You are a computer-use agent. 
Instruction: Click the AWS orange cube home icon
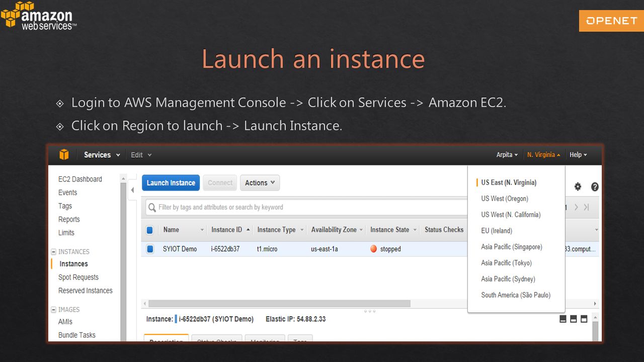[x=64, y=155]
